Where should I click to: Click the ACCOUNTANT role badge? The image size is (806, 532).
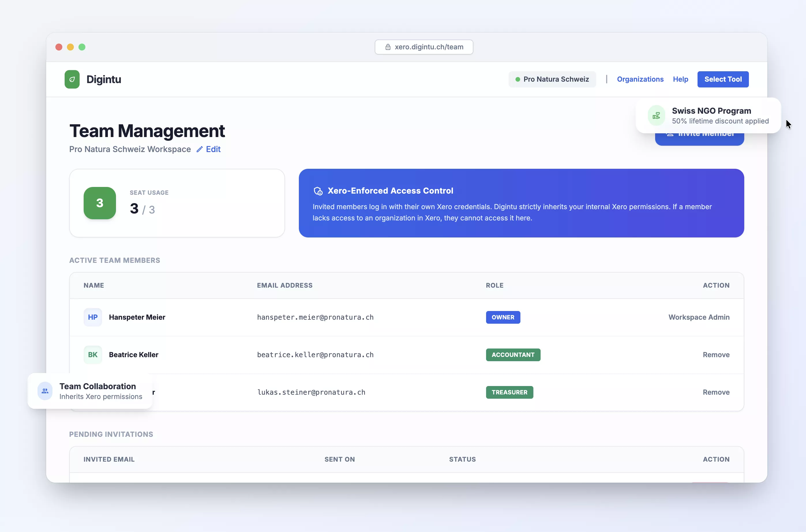point(513,355)
